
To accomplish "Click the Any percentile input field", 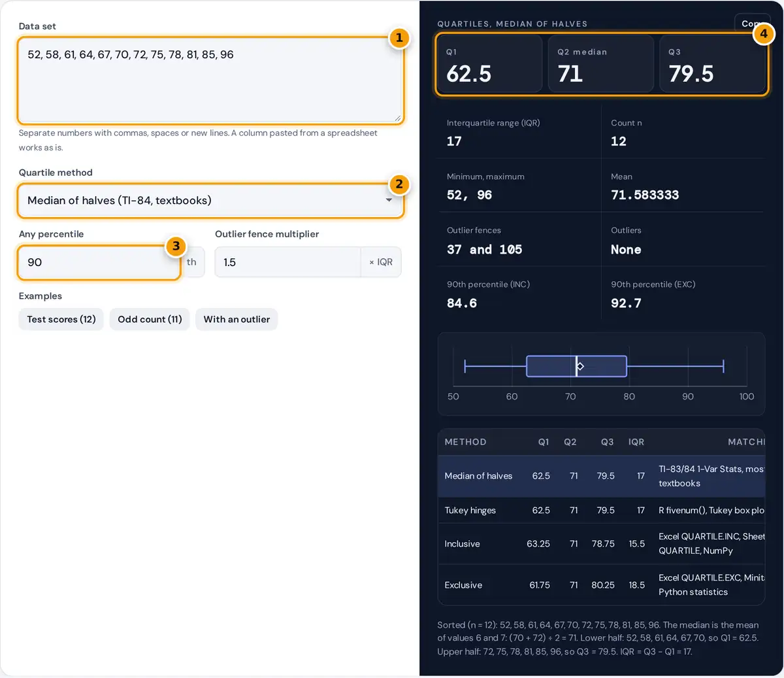I will pos(99,262).
